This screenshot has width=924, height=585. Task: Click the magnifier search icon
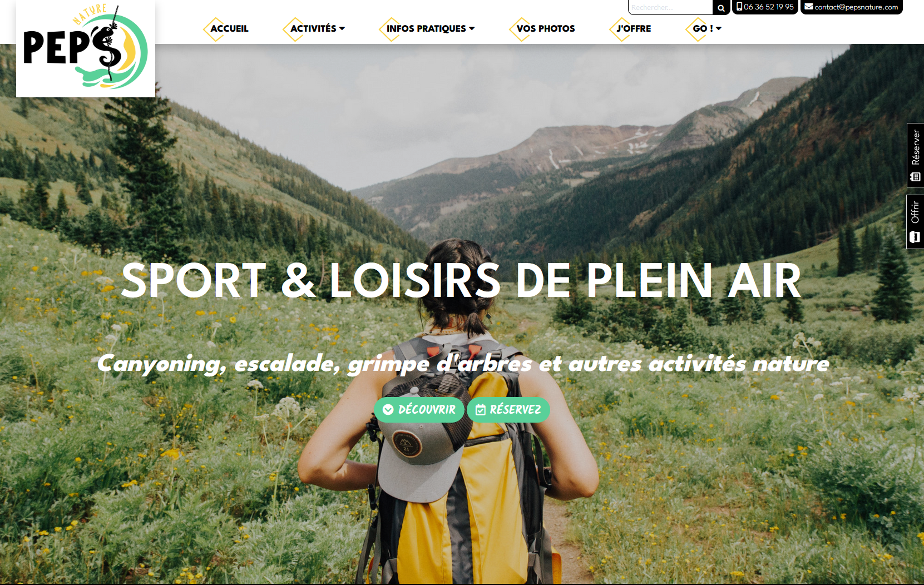tap(721, 8)
